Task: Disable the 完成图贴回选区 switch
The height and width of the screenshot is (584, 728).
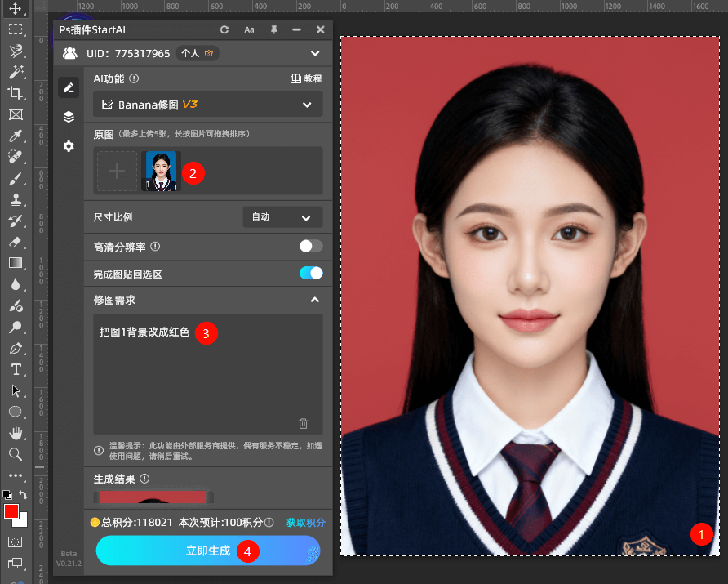Action: tap(310, 274)
